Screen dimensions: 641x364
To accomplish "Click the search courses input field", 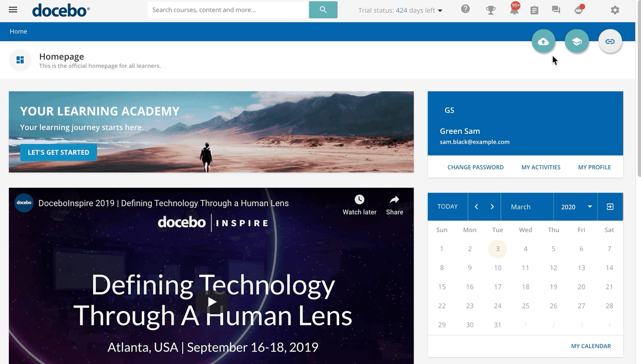I will [228, 10].
